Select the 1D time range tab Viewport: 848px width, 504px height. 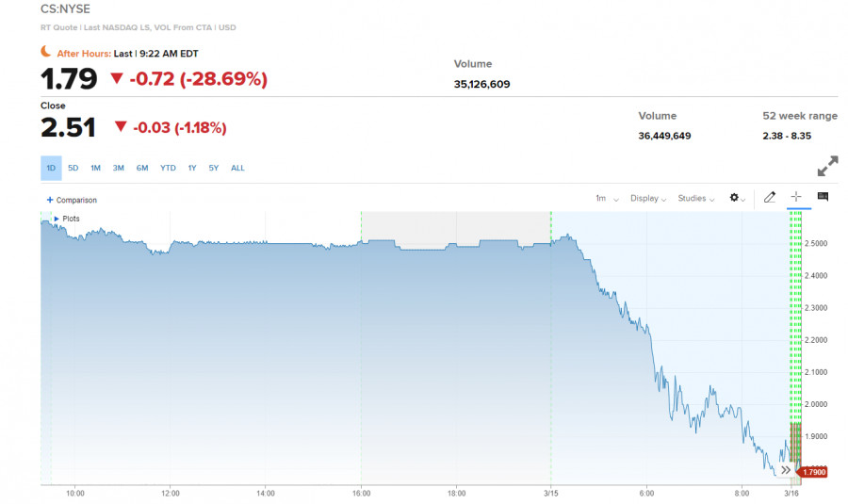click(x=51, y=169)
